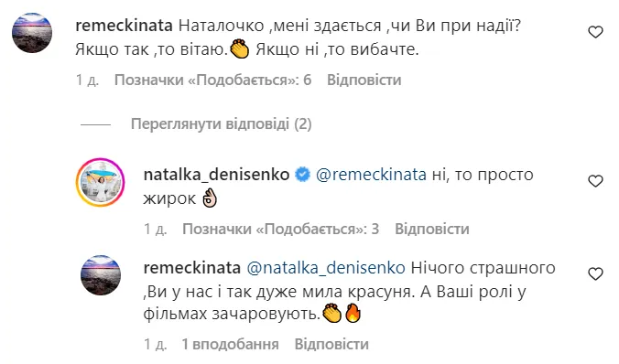619x364 pixels.
Task: Like natalka_denisenko's reply using the heart icon
Action: pos(595,181)
